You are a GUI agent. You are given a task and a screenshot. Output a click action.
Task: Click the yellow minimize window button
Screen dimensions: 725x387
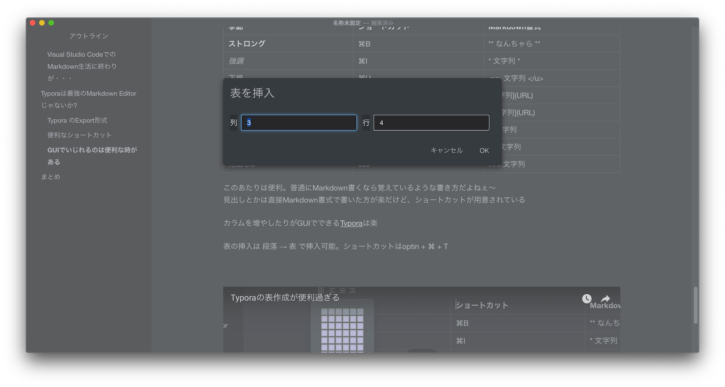tap(42, 23)
